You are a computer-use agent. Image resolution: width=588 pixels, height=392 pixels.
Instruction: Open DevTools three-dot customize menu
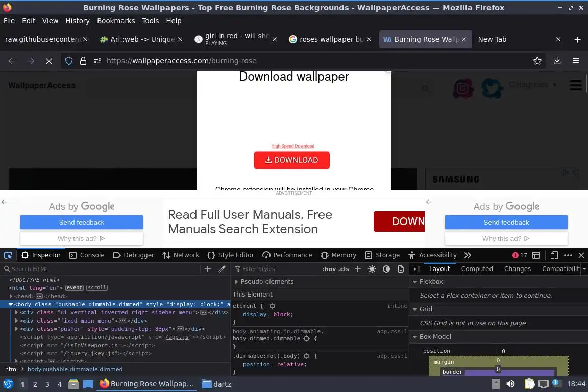[x=568, y=255]
